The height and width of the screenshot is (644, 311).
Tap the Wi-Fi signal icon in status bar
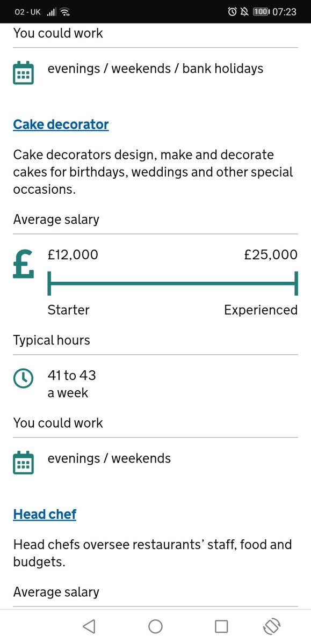point(65,11)
